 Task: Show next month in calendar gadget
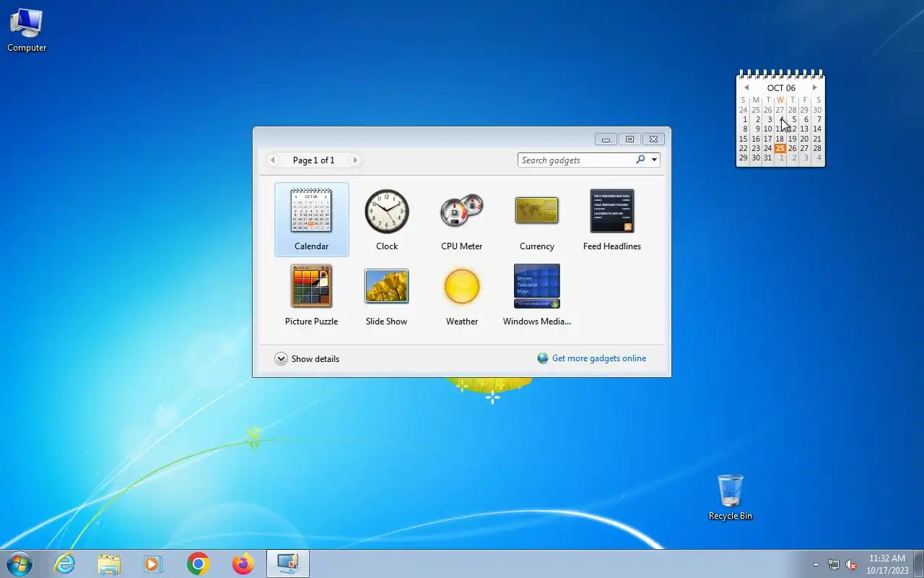(815, 87)
